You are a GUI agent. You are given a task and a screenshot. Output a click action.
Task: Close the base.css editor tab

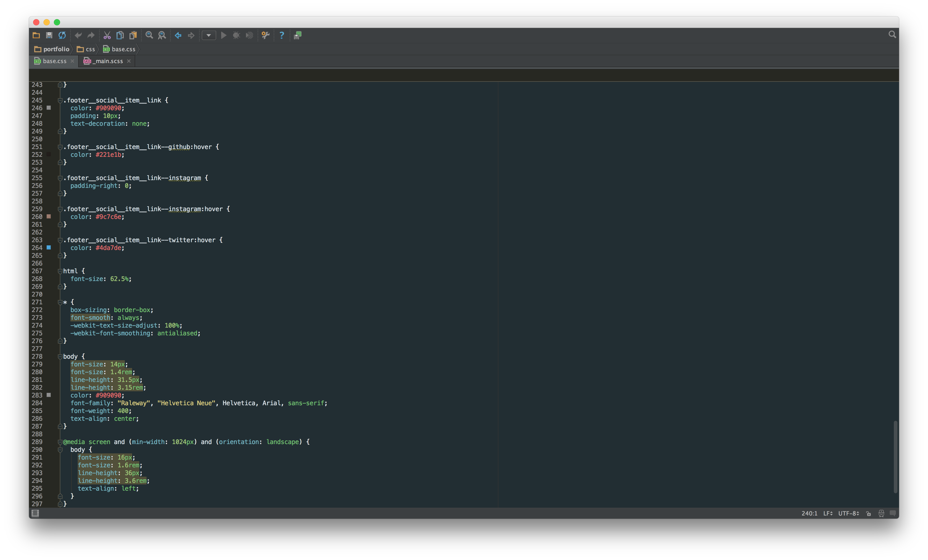(x=72, y=61)
